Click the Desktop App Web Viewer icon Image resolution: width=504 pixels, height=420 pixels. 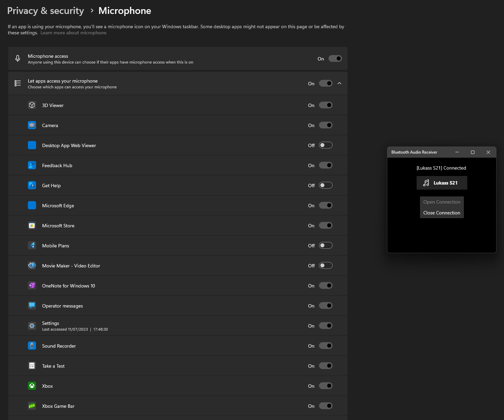[32, 145]
